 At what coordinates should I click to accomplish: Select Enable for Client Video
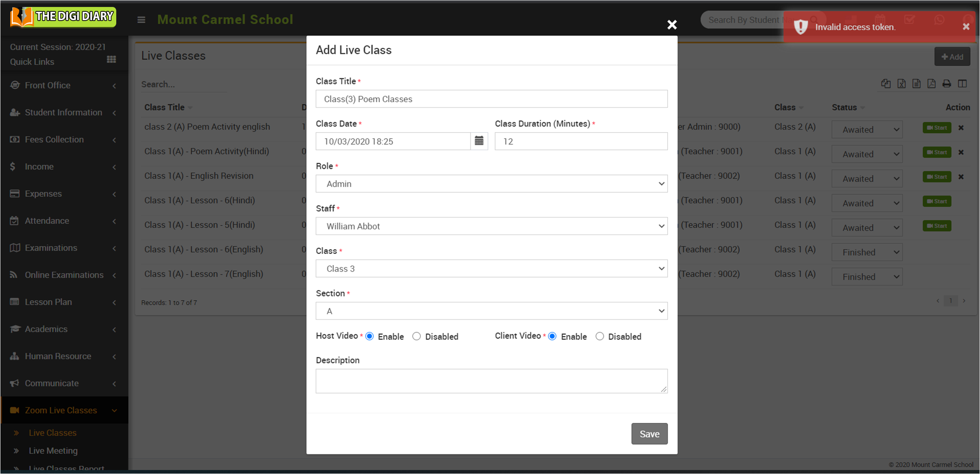tap(552, 336)
